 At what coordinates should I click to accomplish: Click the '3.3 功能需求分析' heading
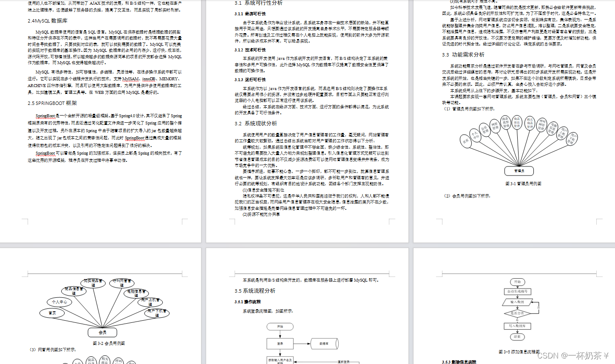point(463,54)
